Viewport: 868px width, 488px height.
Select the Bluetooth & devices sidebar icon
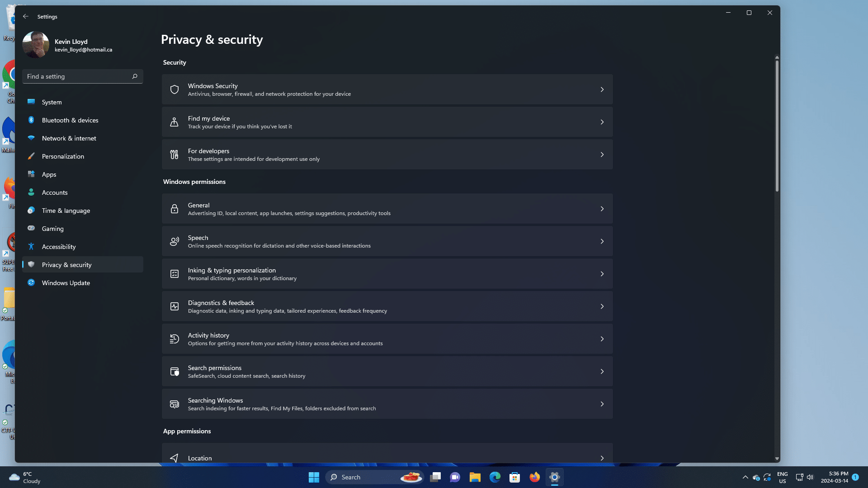pyautogui.click(x=31, y=120)
